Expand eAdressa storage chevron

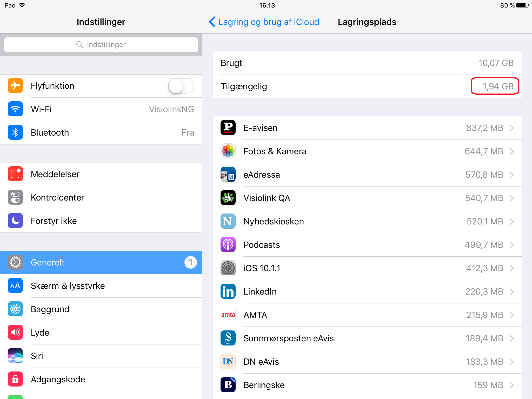click(512, 175)
